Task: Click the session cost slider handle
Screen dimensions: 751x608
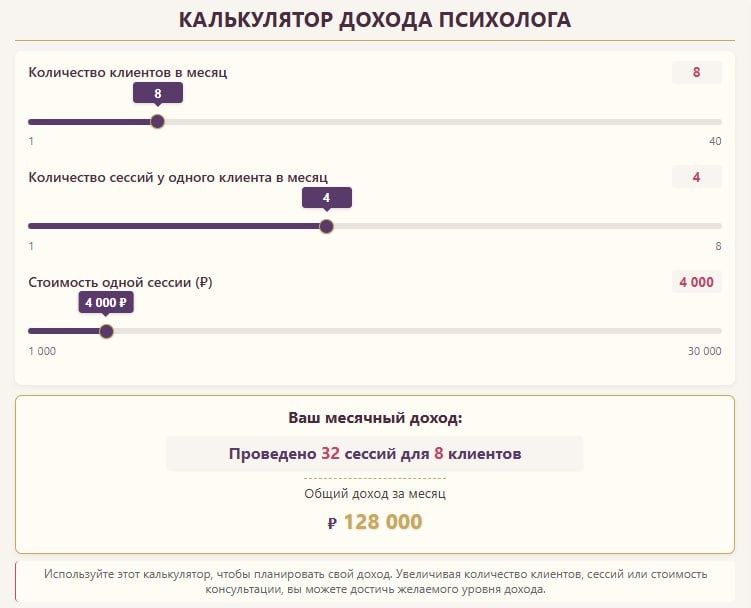Action: 106,331
